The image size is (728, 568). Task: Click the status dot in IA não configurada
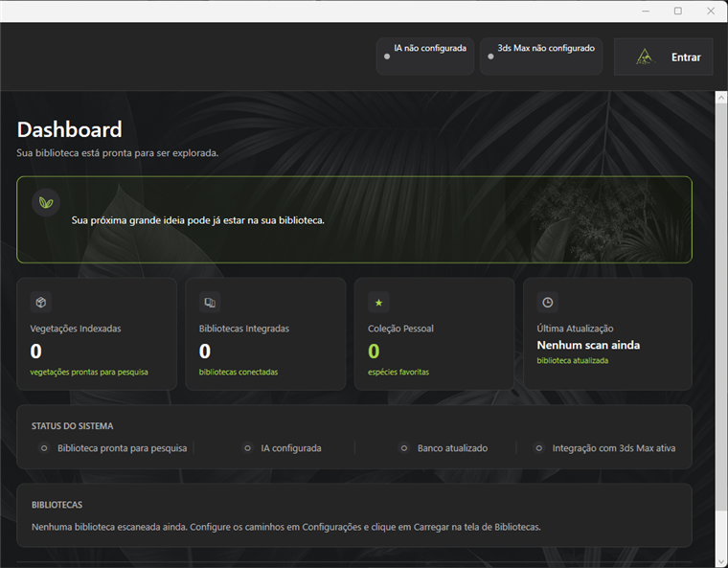coord(387,57)
